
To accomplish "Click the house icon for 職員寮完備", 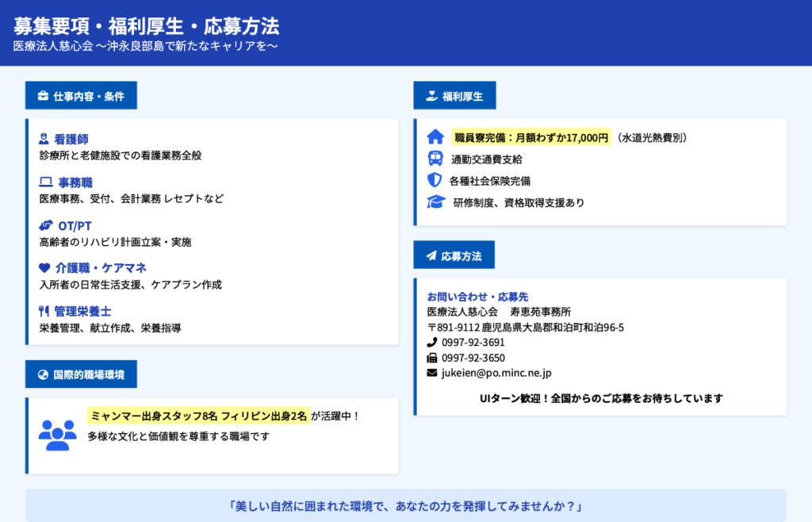I will pos(435,137).
